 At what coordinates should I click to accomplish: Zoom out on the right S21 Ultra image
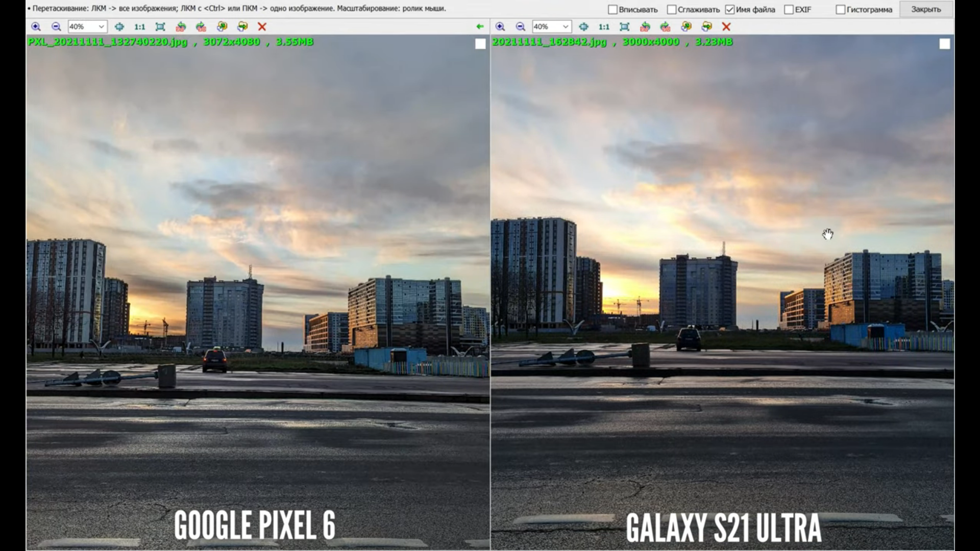(521, 27)
